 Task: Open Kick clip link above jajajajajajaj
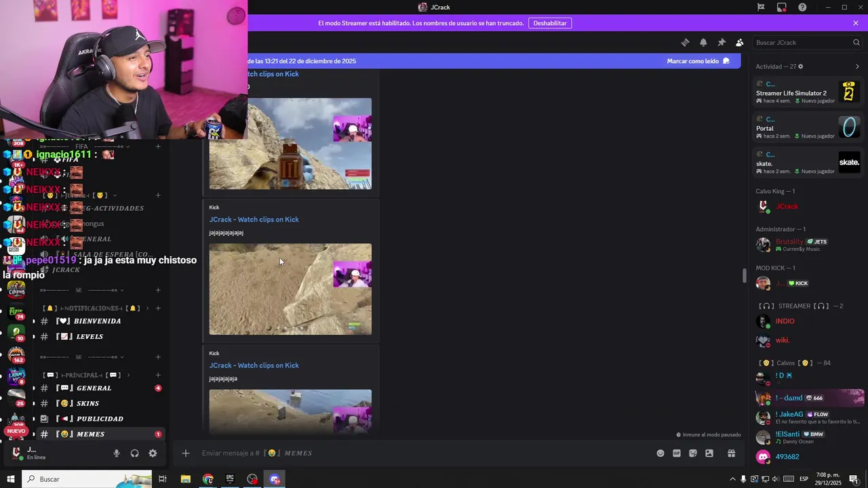(x=254, y=220)
